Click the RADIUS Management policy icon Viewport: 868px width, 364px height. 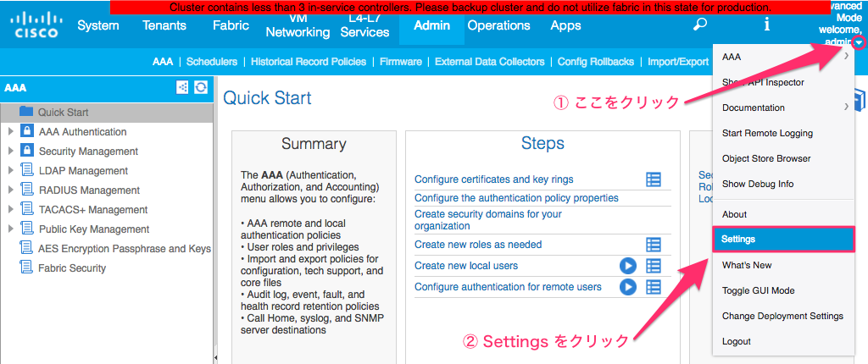point(26,190)
